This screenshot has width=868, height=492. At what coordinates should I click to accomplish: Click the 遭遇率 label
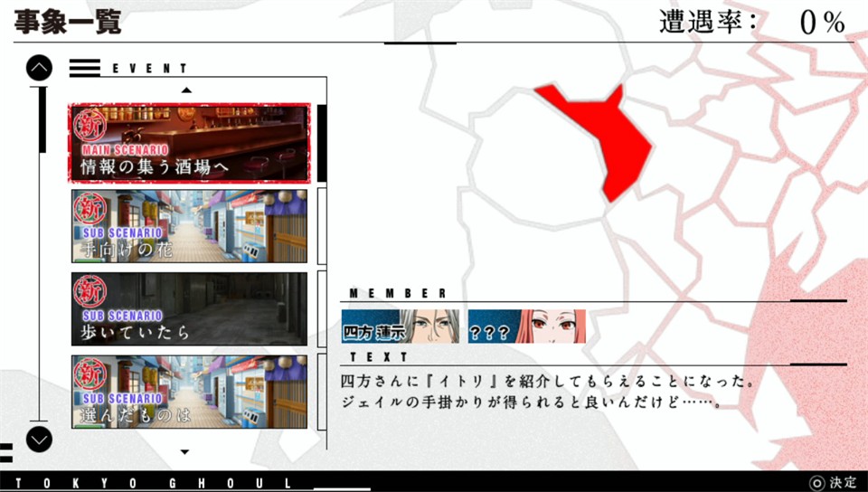[707, 22]
